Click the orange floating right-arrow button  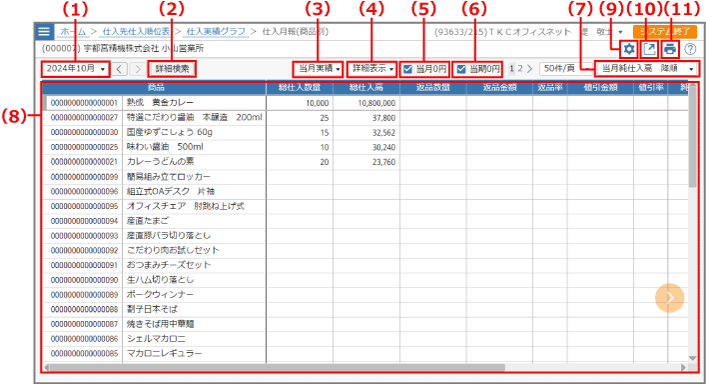670,298
